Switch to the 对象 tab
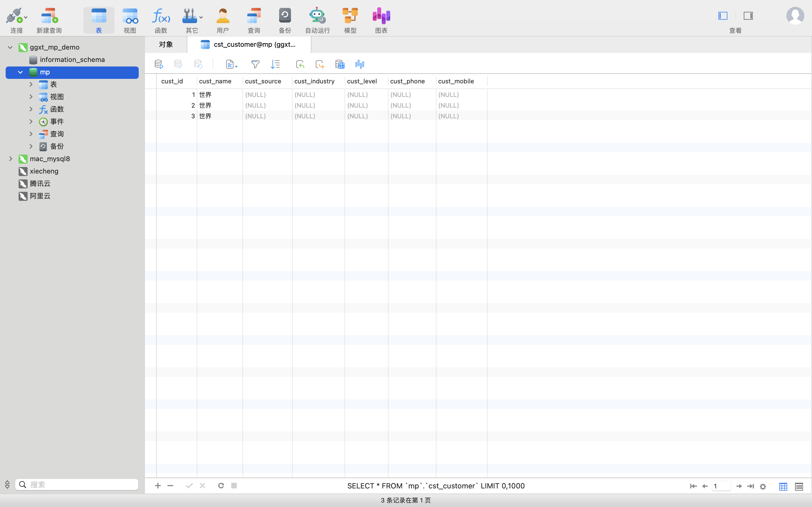This screenshot has height=507, width=812. 166,45
